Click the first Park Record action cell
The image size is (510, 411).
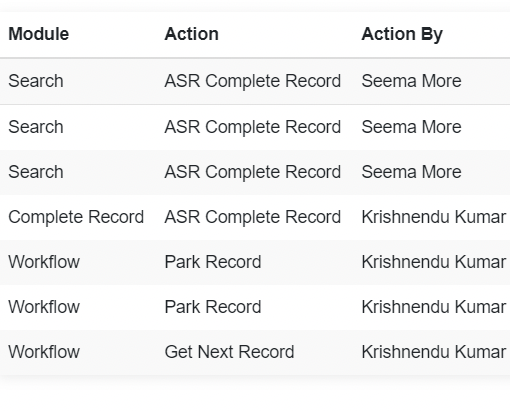point(213,262)
